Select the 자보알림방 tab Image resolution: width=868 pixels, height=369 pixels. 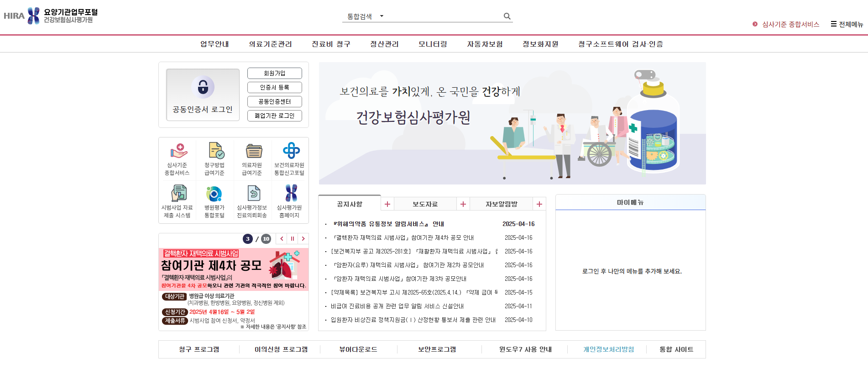(502, 204)
